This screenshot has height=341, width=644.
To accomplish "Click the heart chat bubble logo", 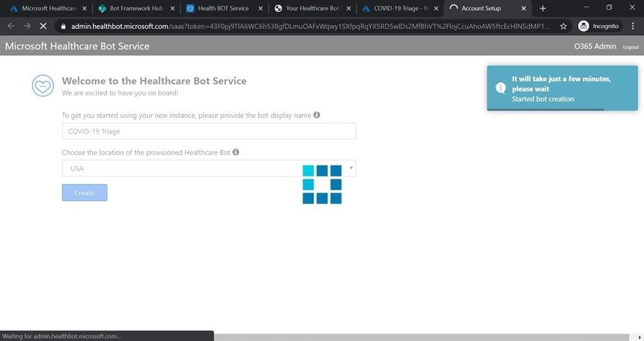I will 43,86.
